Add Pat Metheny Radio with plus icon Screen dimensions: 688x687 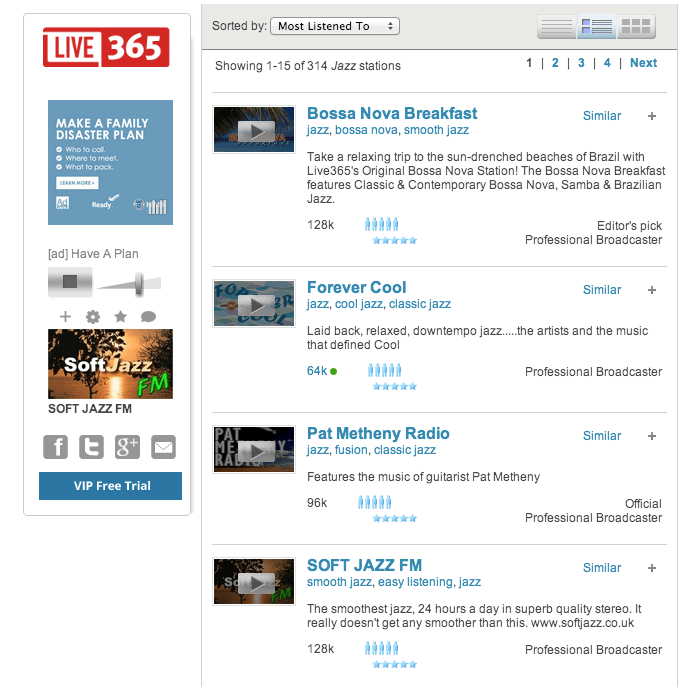tap(652, 436)
